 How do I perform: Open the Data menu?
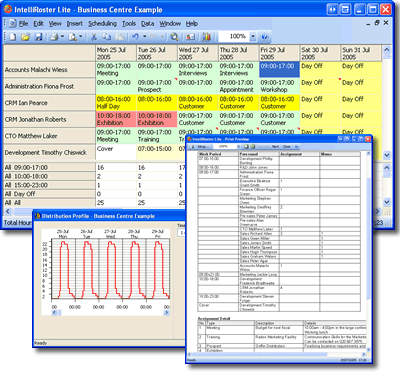click(x=147, y=24)
